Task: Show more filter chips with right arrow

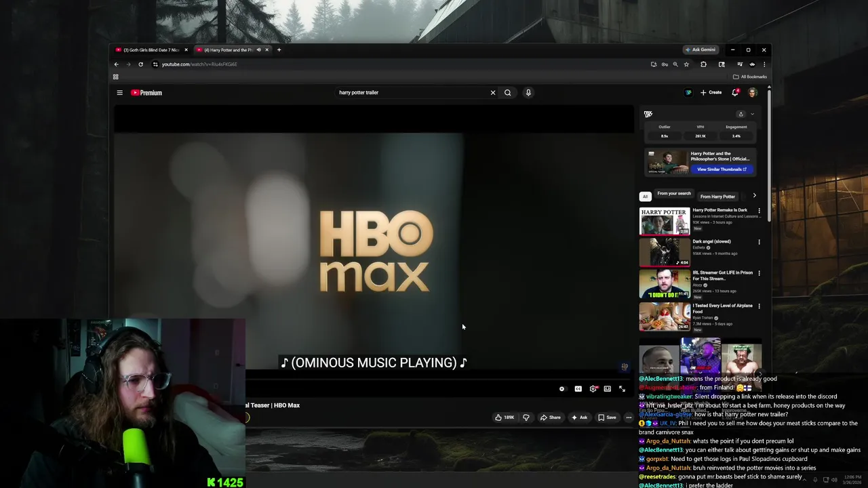Action: (x=754, y=196)
